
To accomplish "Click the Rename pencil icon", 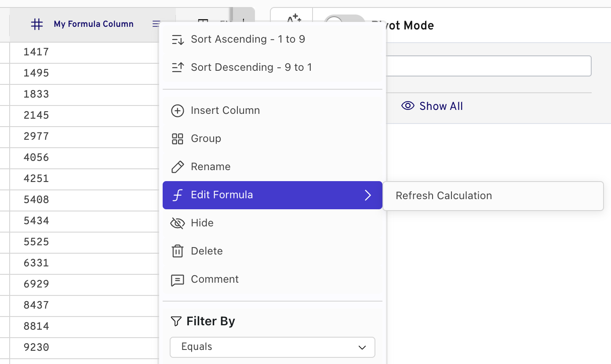I will point(177,167).
